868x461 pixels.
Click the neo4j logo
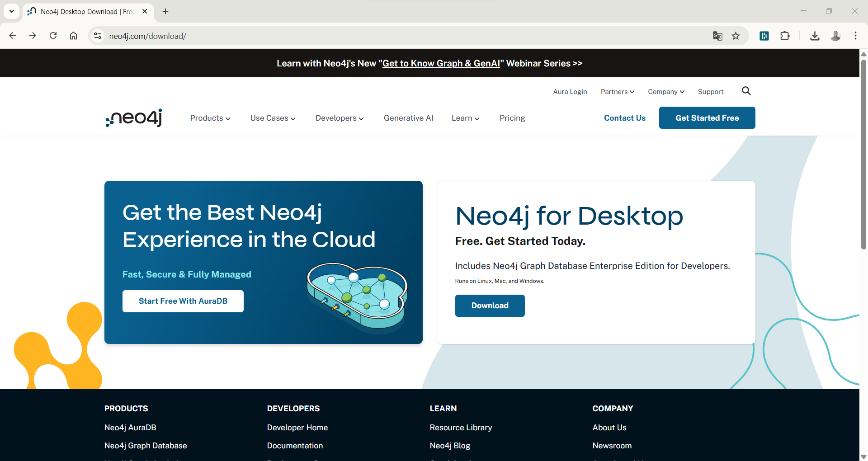point(134,118)
